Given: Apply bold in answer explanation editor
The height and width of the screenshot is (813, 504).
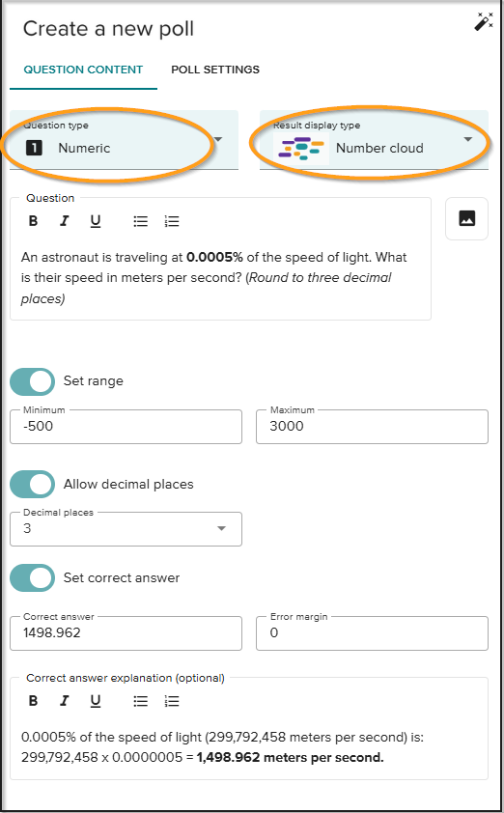Looking at the screenshot, I should click(33, 701).
